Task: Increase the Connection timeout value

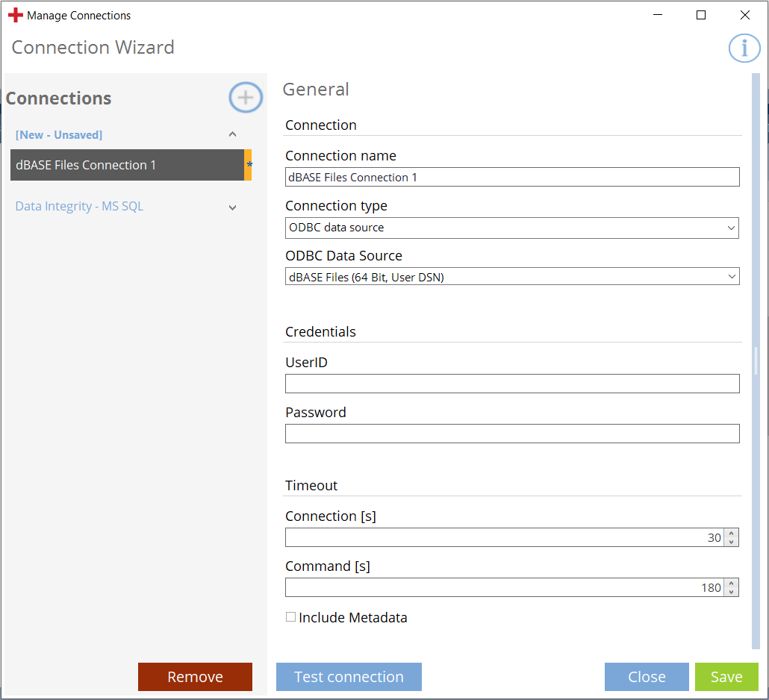Action: pos(732,533)
